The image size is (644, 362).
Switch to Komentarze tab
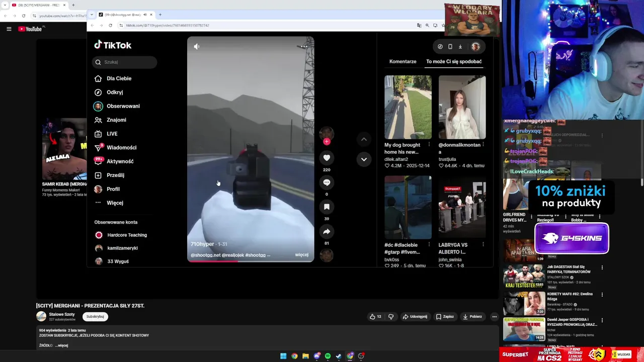click(x=403, y=61)
